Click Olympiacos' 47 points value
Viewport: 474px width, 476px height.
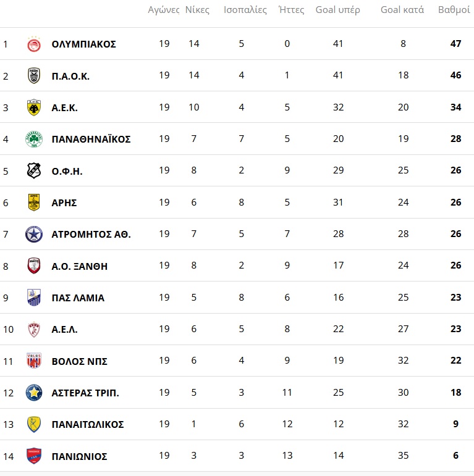pos(455,44)
